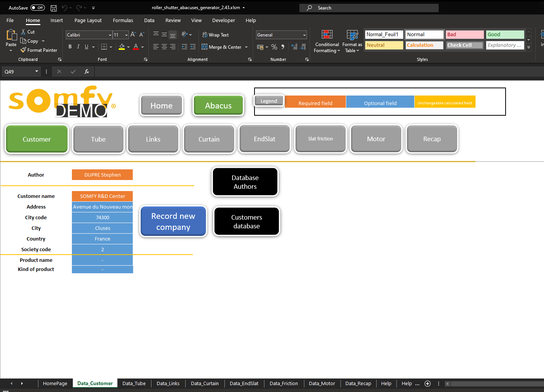544x392 pixels.
Task: Open Format as Table gallery
Action: tap(352, 41)
